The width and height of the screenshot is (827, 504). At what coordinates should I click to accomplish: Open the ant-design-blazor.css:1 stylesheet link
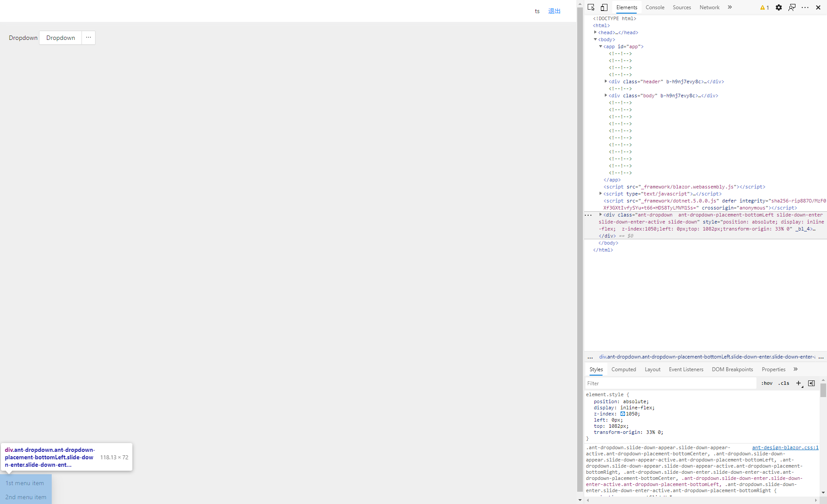[785, 447]
